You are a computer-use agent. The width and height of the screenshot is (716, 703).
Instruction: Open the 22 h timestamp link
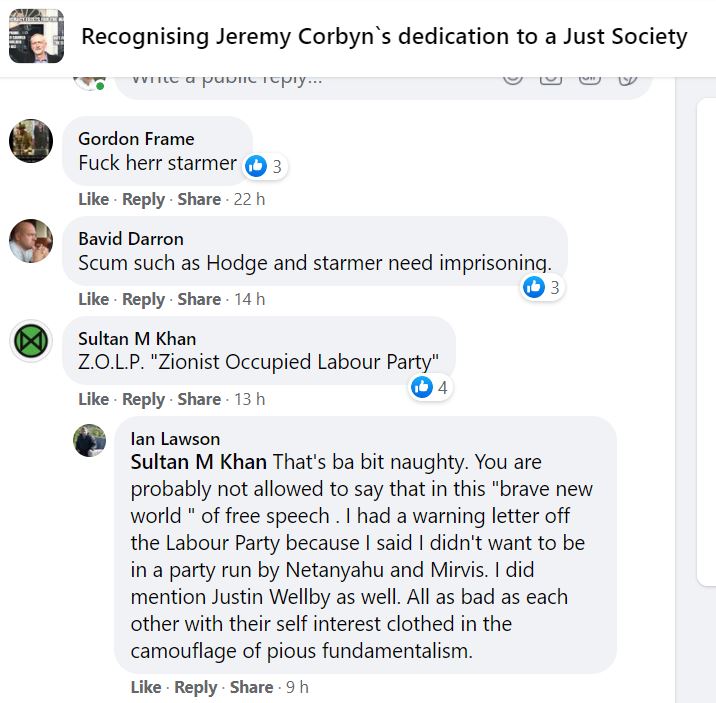(249, 199)
